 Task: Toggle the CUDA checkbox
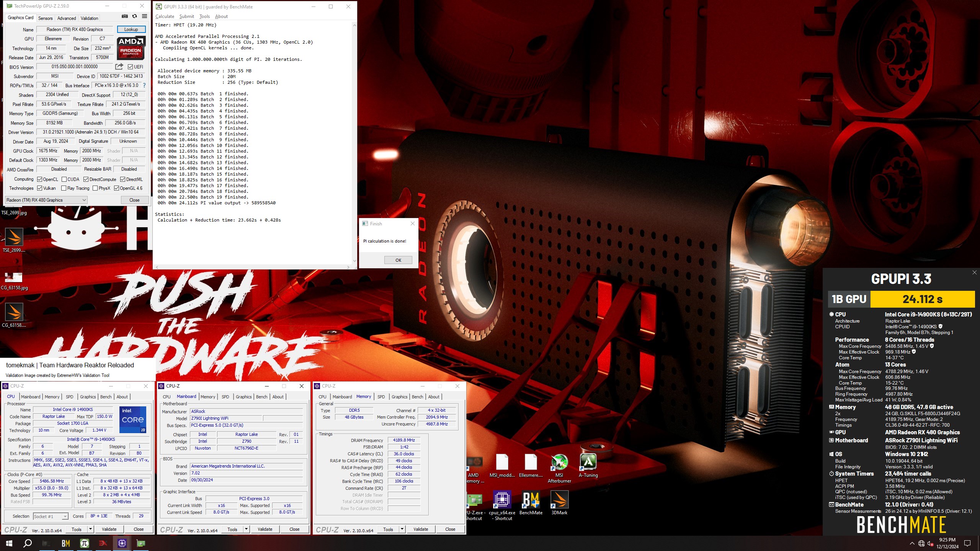pos(64,179)
